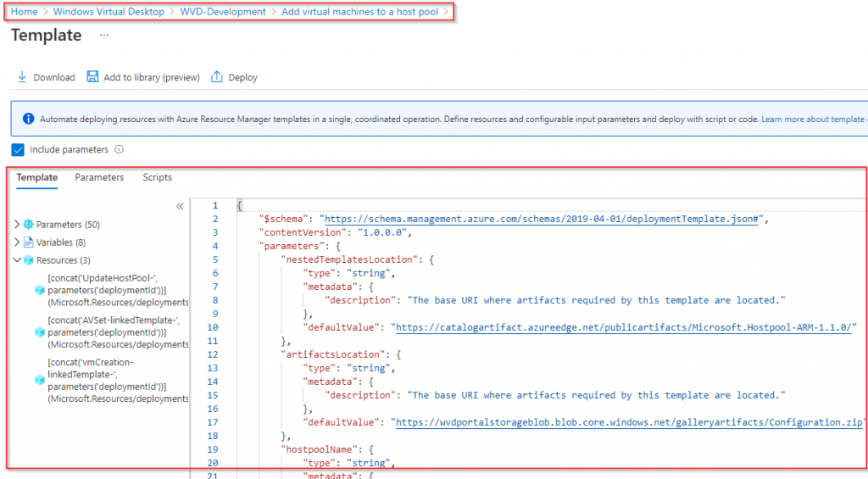Viewport: 868px width, 479px height.
Task: Click the "1.0.0.0" version value
Action: coord(382,232)
